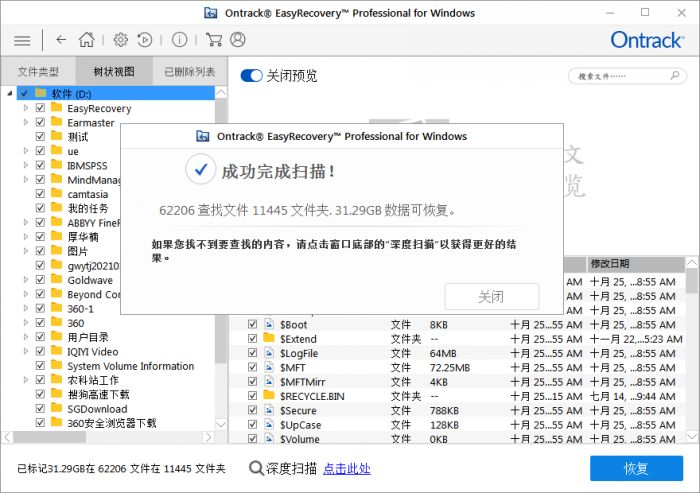
Task: Toggle the 关闭预览 preview switch
Action: (x=251, y=75)
